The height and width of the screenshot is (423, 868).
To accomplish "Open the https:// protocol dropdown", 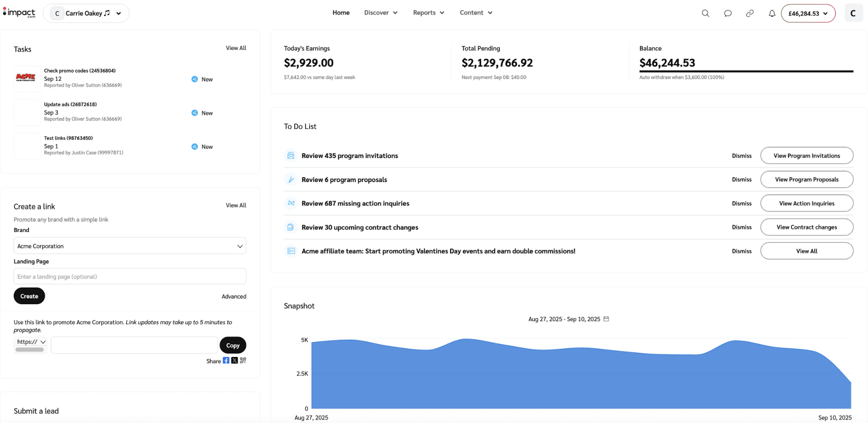I will pyautogui.click(x=31, y=342).
